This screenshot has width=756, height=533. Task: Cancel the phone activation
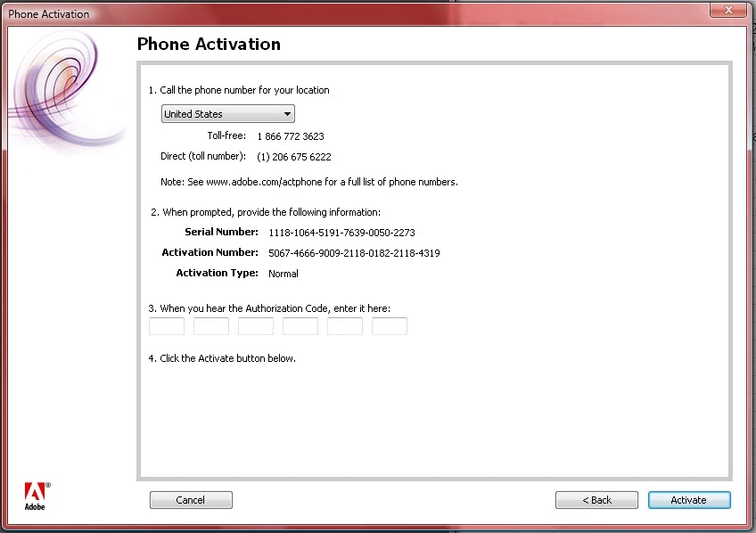pos(191,500)
